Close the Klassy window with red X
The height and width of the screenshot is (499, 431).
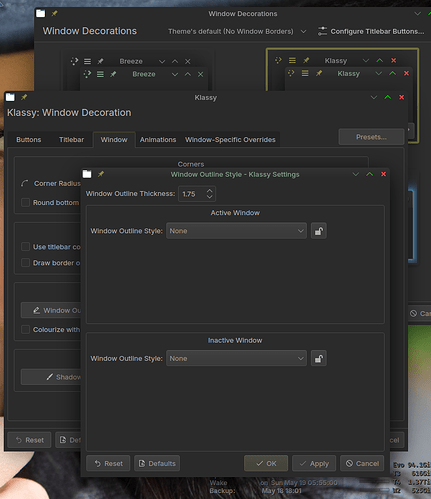coord(401,97)
